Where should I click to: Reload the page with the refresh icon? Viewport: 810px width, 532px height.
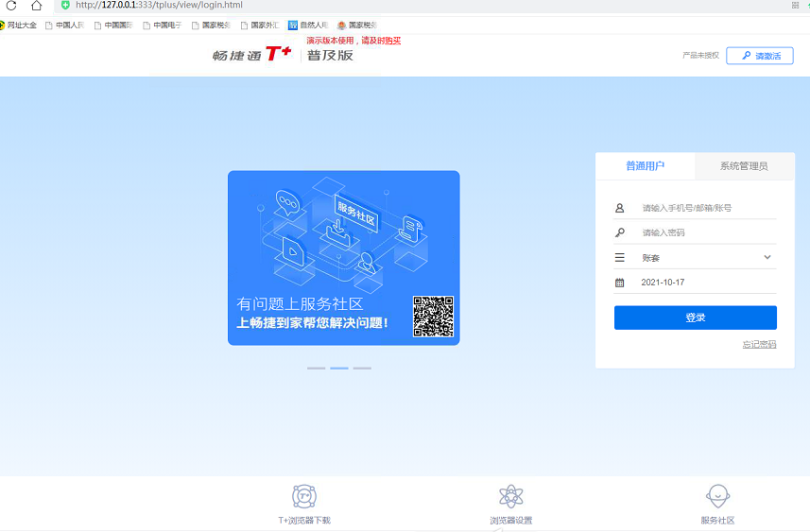pyautogui.click(x=11, y=6)
